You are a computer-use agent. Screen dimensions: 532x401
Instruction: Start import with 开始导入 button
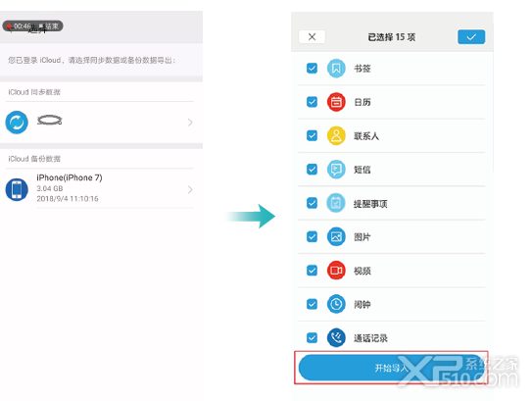pos(392,368)
